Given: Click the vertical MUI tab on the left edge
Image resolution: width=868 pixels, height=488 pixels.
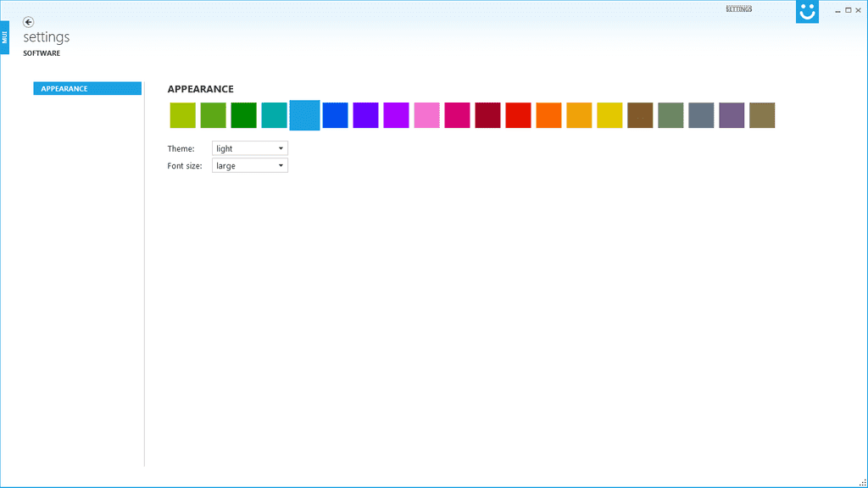Looking at the screenshot, I should 5,37.
